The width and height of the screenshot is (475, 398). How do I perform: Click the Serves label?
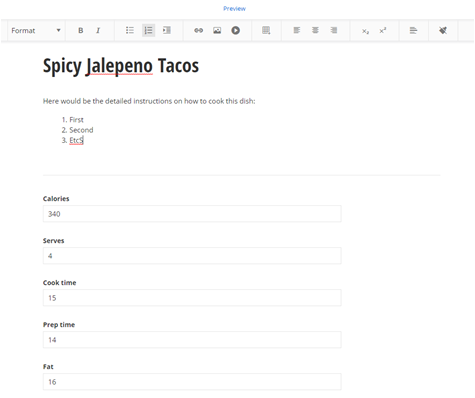[x=53, y=241]
